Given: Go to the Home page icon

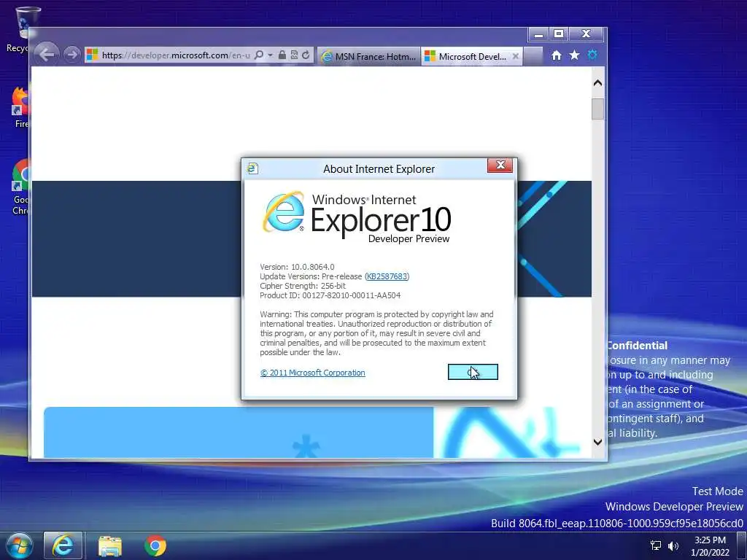Looking at the screenshot, I should point(557,55).
